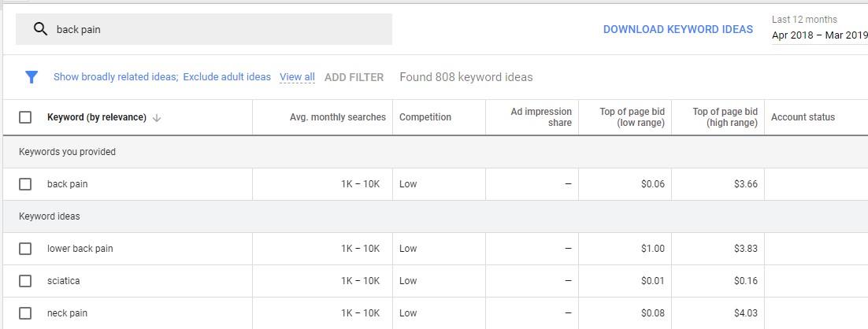
Task: Mark the 'neck pain' row checkbox
Action: coord(25,313)
